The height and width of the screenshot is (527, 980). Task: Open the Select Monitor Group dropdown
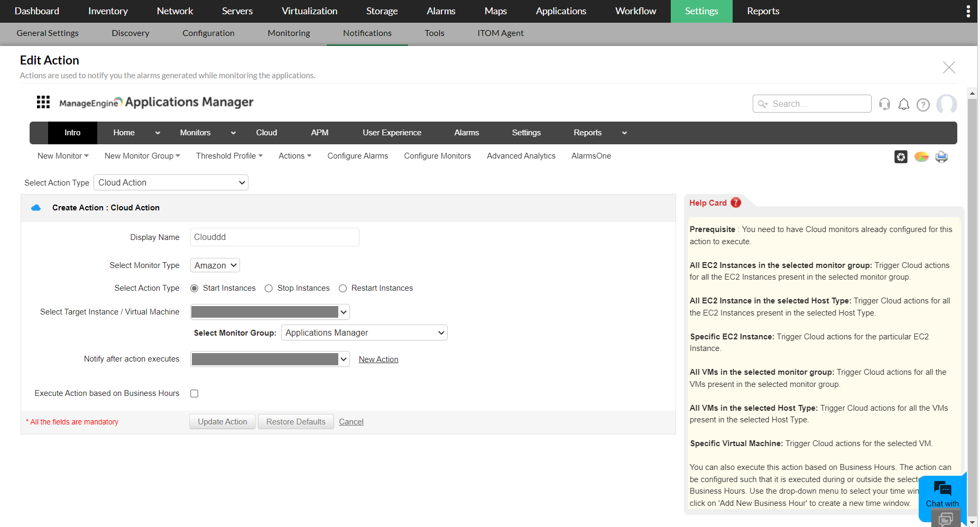coord(364,332)
